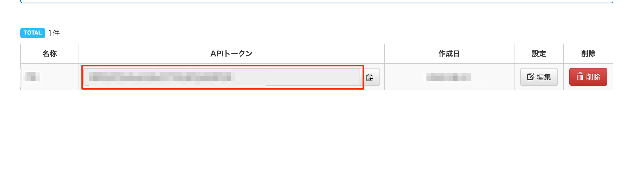Click the APIトークン column header
The height and width of the screenshot is (175, 644).
point(231,54)
